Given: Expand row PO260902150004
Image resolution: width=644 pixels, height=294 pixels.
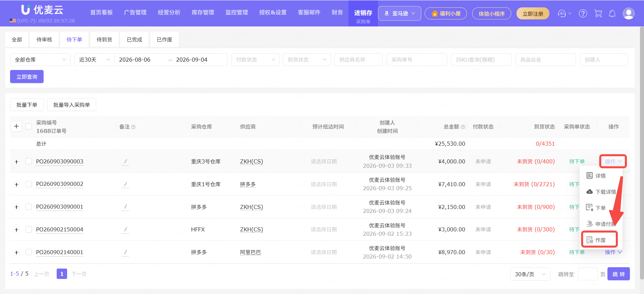Looking at the screenshot, I should (x=16, y=230).
